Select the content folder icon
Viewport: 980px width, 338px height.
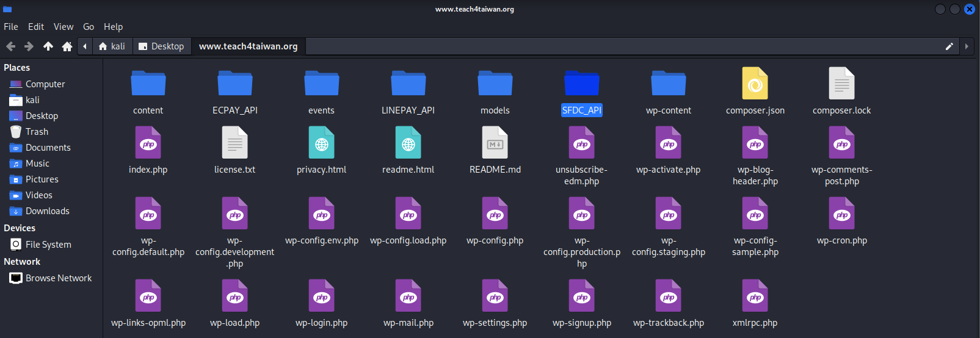coord(148,83)
